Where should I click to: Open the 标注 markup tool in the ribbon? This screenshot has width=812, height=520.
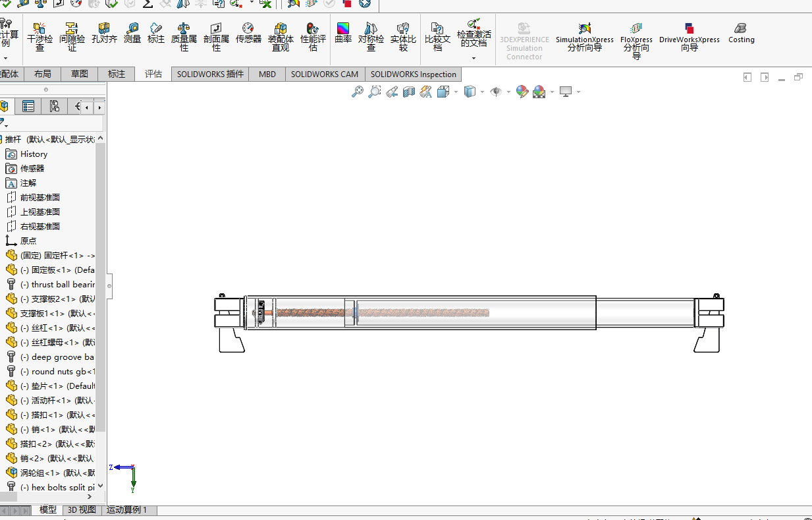156,33
